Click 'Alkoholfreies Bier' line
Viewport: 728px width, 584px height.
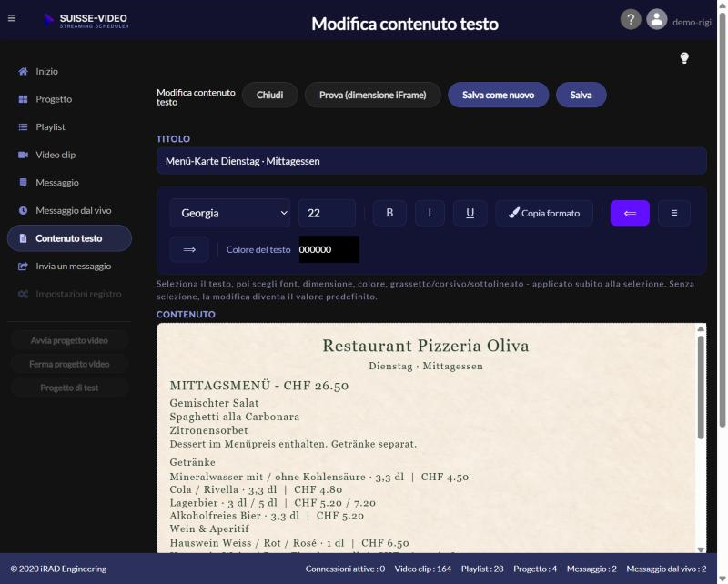point(267,515)
